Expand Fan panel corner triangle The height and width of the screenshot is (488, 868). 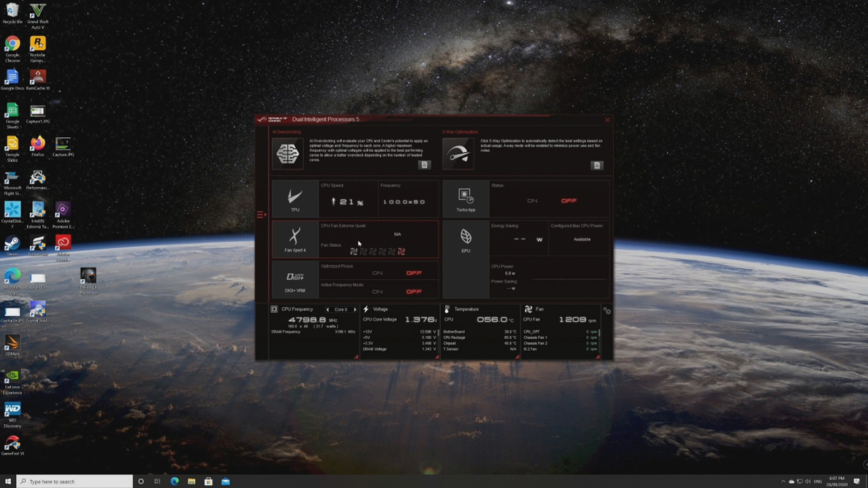598,357
